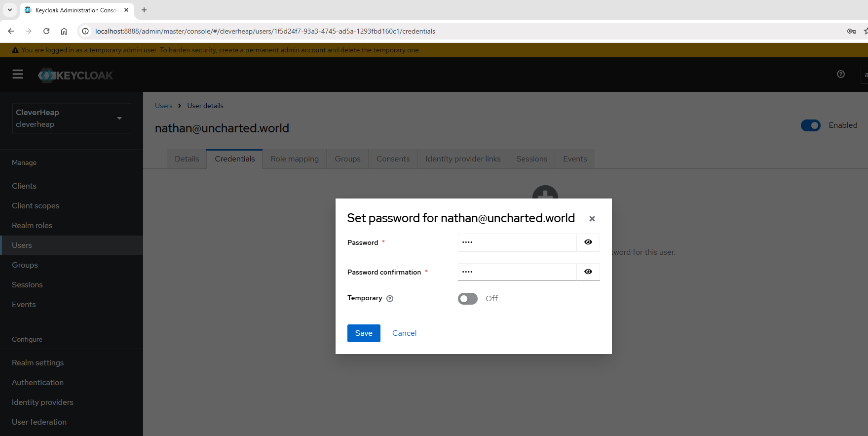Open Realm settings in the sidebar
868x436 pixels.
72,363
